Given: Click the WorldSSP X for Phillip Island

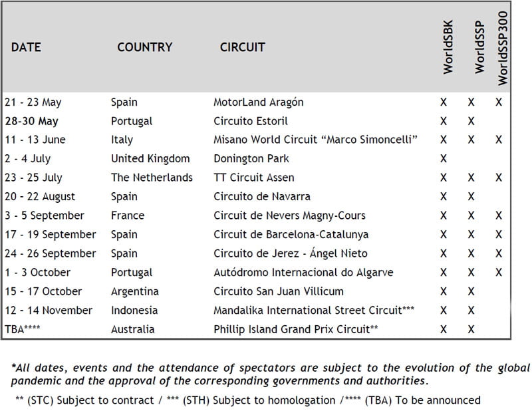Looking at the screenshot, I should (471, 329).
